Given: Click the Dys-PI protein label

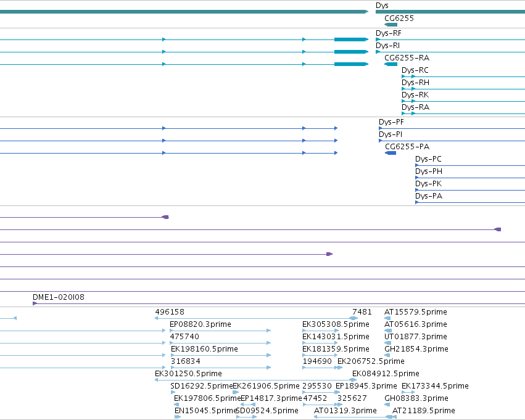Looking at the screenshot, I should coord(391,134).
